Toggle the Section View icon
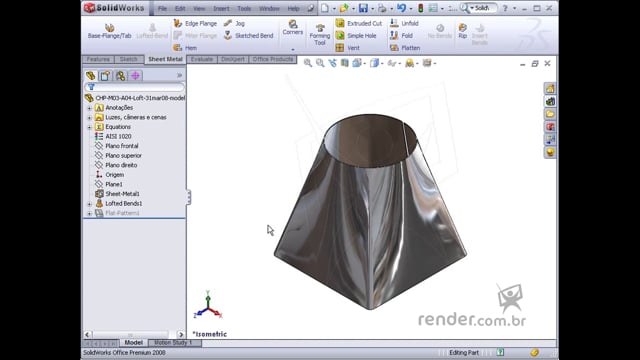Image resolution: width=640 pixels, height=360 pixels. pyautogui.click(x=344, y=63)
